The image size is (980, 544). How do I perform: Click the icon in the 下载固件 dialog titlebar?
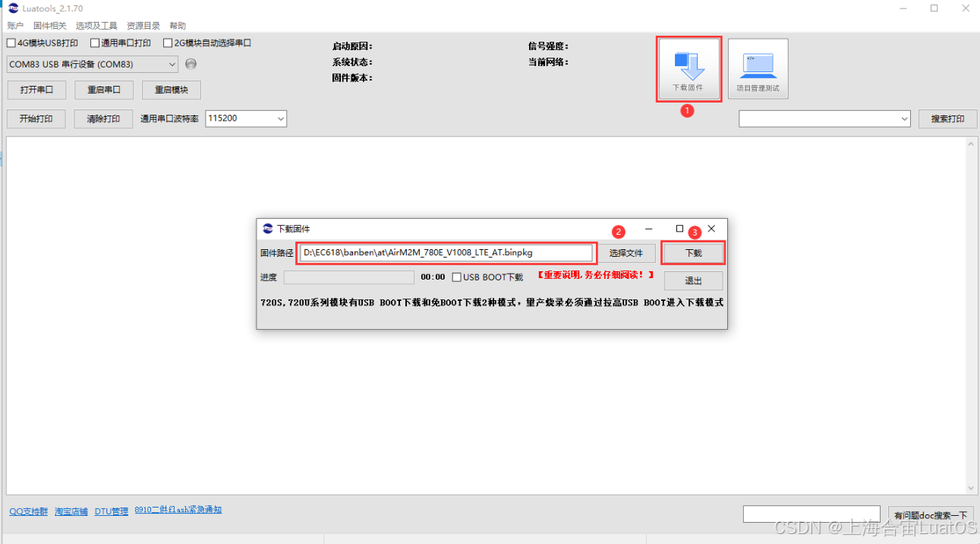pyautogui.click(x=268, y=228)
